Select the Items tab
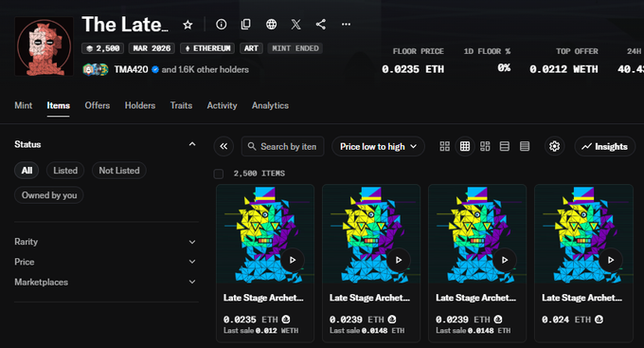This screenshot has width=644, height=348. 59,105
